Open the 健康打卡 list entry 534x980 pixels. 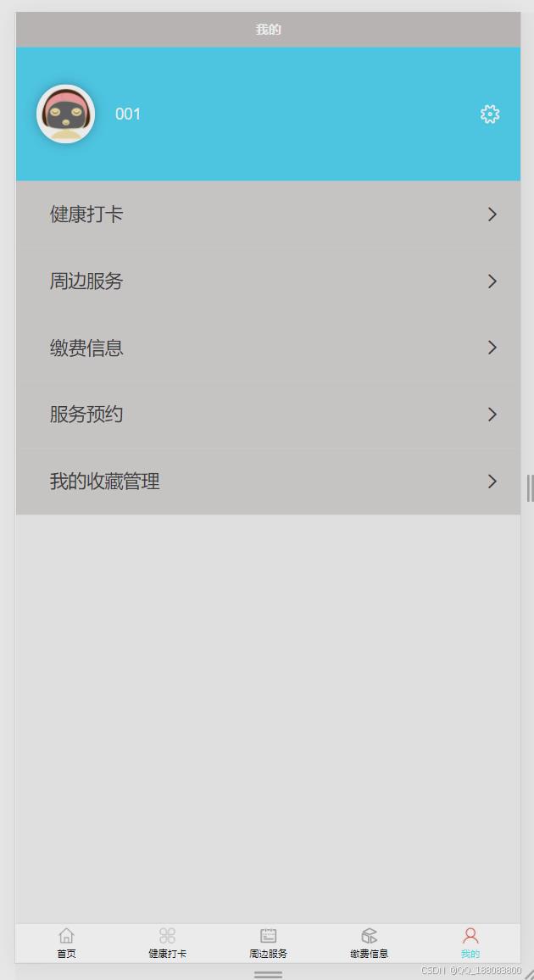268,214
